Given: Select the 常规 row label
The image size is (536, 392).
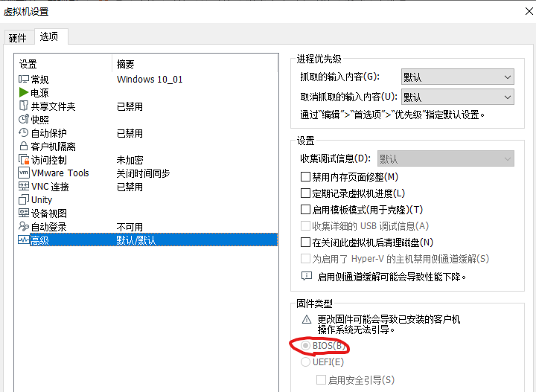Looking at the screenshot, I should click(39, 80).
